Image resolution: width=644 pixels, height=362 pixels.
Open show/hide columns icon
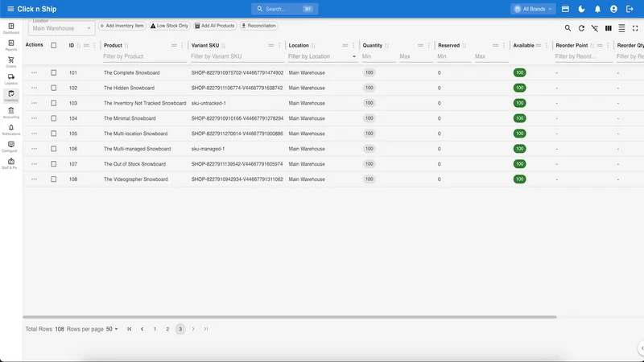[609, 28]
